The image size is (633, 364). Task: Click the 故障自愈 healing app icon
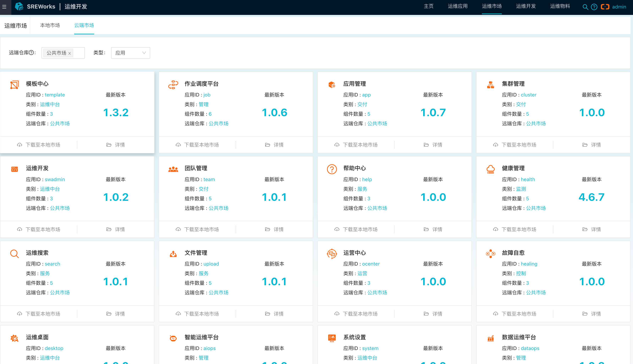490,254
